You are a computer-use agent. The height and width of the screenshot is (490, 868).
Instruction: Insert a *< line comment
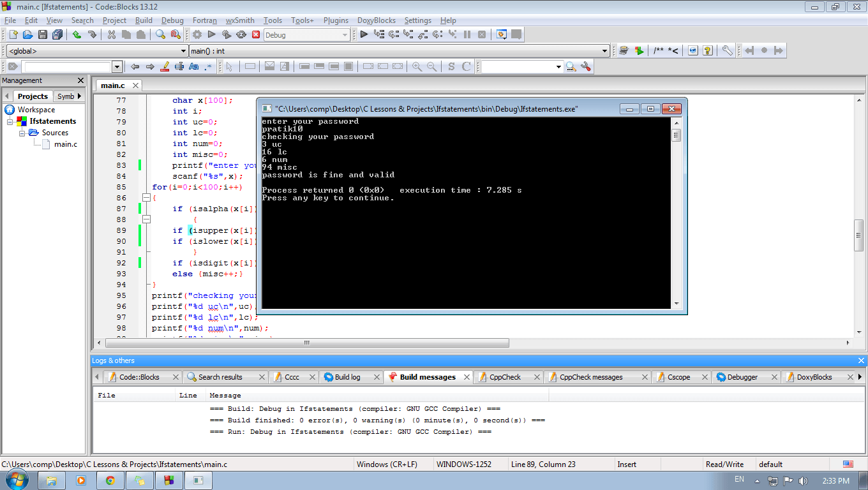tap(673, 50)
